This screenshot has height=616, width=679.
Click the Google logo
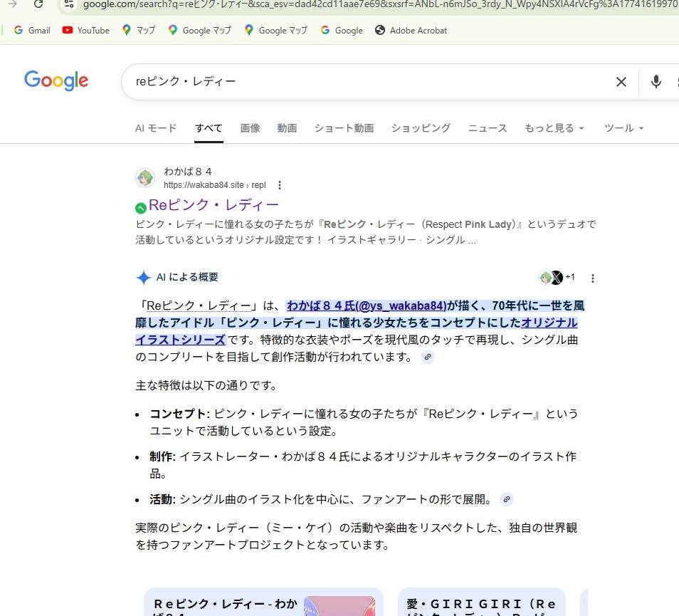tap(56, 80)
